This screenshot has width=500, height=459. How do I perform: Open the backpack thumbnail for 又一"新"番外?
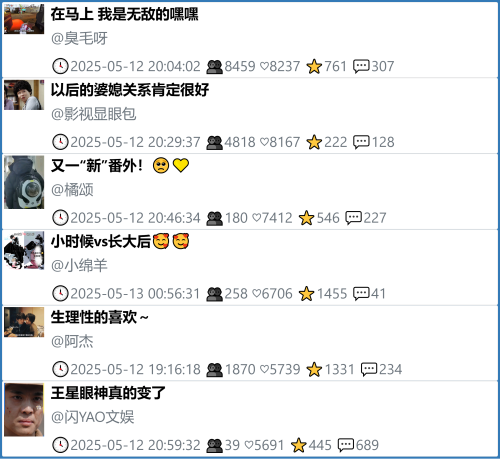pyautogui.click(x=24, y=182)
